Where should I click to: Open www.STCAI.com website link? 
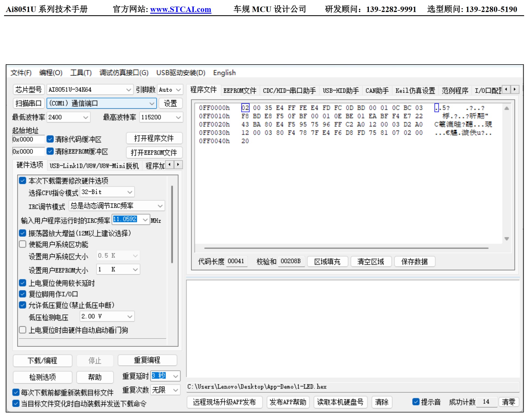(180, 9)
